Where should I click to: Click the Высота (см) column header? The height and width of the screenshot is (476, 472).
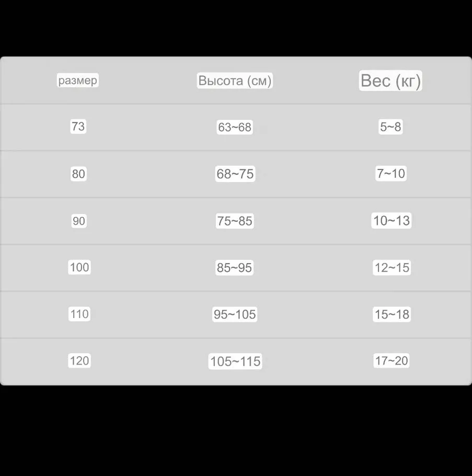tap(235, 81)
